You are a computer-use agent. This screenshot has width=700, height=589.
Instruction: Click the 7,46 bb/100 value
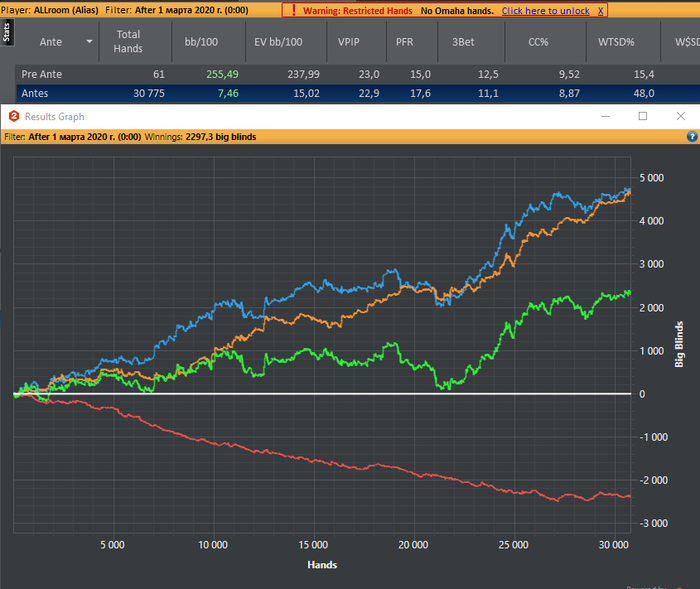pos(228,93)
